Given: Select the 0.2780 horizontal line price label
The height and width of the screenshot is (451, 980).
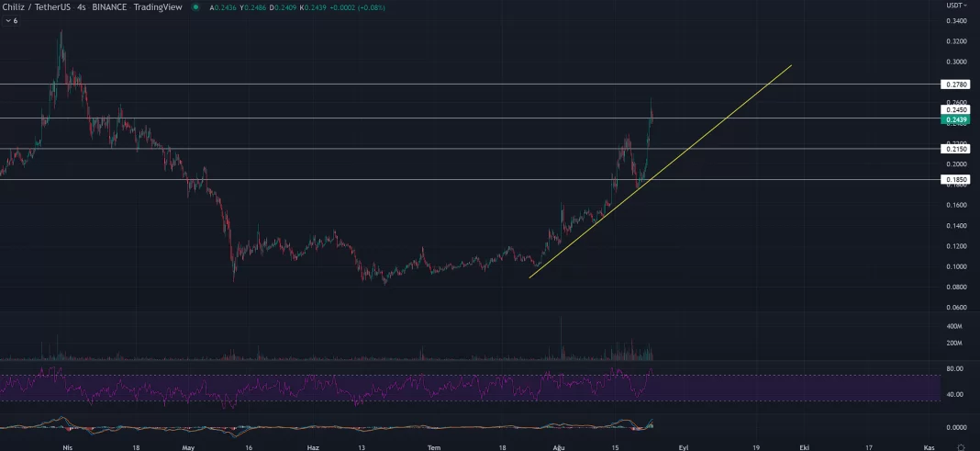Looking at the screenshot, I should 955,84.
